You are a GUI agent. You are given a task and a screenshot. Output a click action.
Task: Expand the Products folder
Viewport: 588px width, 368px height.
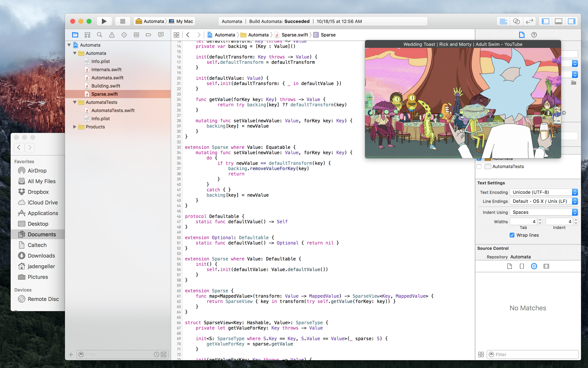click(75, 127)
